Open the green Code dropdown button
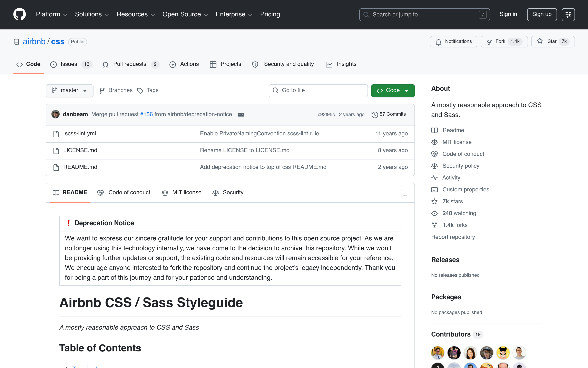Image resolution: width=588 pixels, height=368 pixels. click(x=393, y=91)
